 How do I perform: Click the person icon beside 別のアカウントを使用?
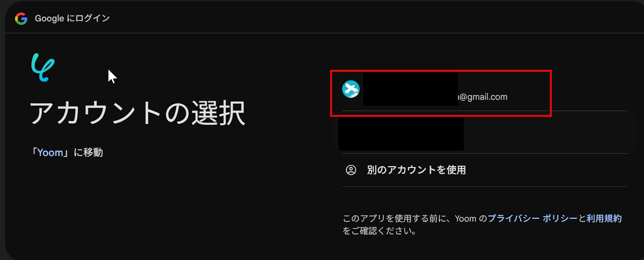click(351, 170)
